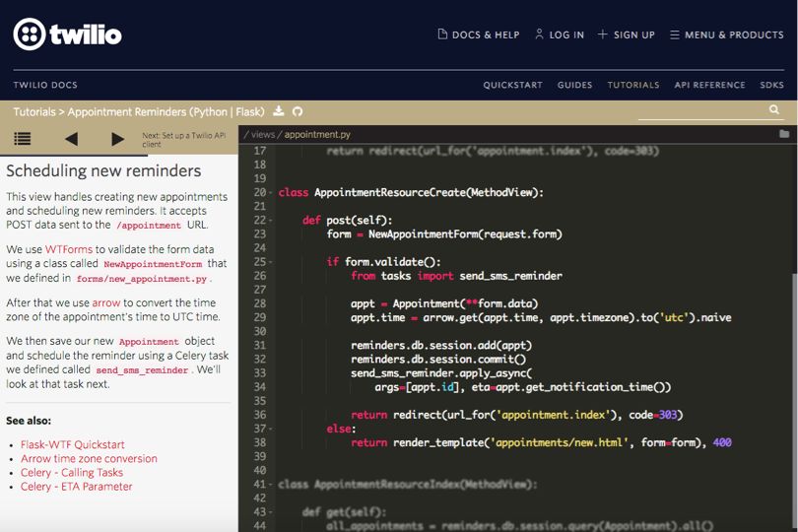
Task: Open the GitHub repository icon
Action: (x=298, y=112)
